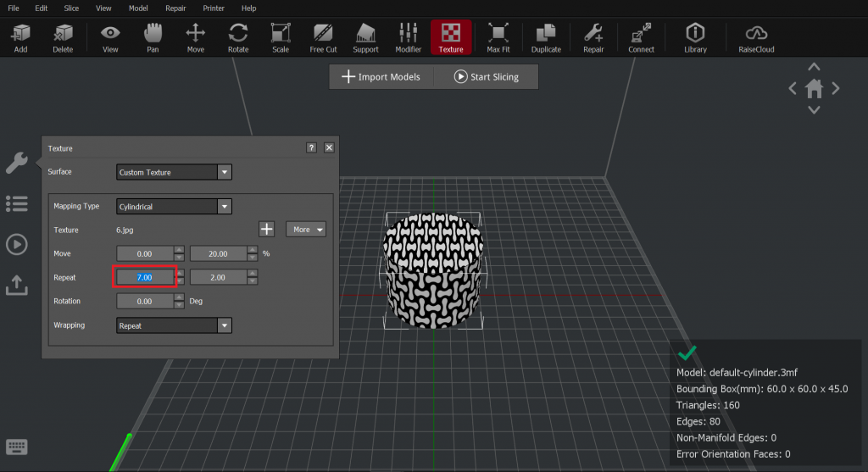Open the Help menu
868x472 pixels.
pos(248,8)
